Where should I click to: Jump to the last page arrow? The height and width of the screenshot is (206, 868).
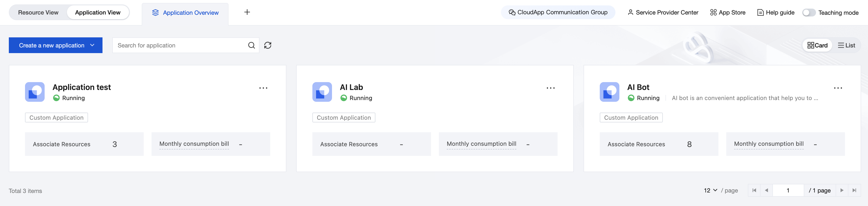point(854,190)
